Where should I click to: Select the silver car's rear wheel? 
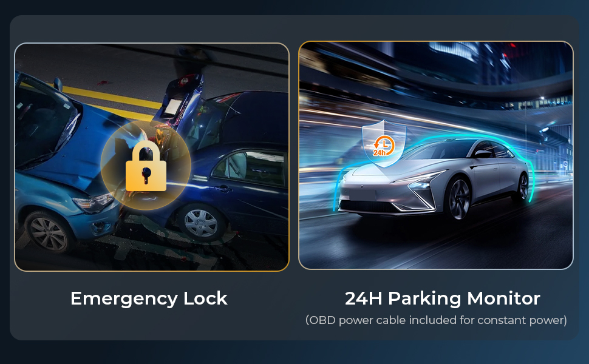(x=523, y=187)
